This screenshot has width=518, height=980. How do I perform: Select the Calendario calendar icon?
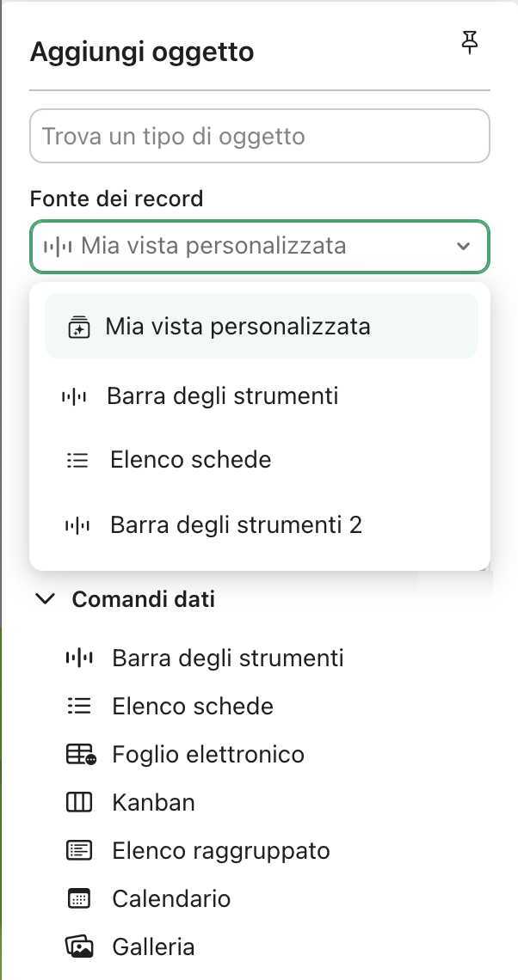(78, 898)
